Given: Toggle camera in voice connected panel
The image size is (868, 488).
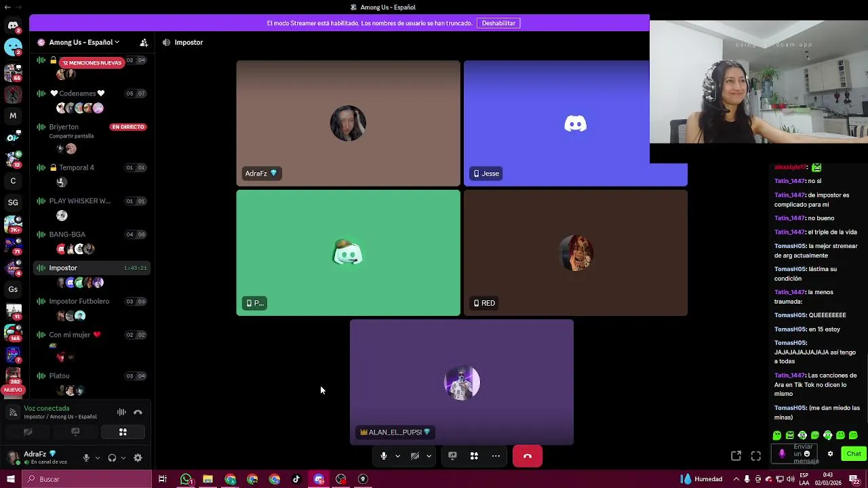Looking at the screenshot, I should (x=28, y=432).
